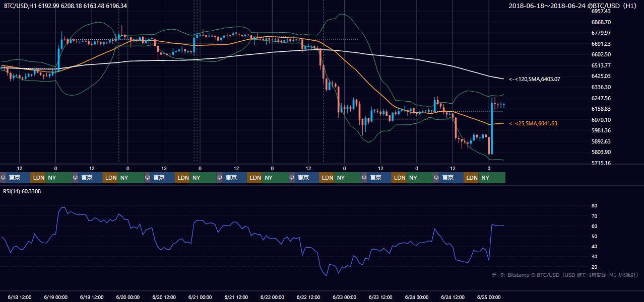The height and width of the screenshot is (302, 644).
Task: Click price axis value 6070.10
Action: [x=601, y=120]
